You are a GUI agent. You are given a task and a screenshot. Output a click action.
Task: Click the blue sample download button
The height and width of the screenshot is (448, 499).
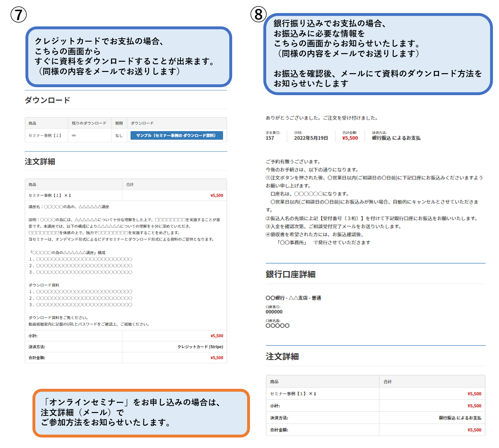pos(176,136)
